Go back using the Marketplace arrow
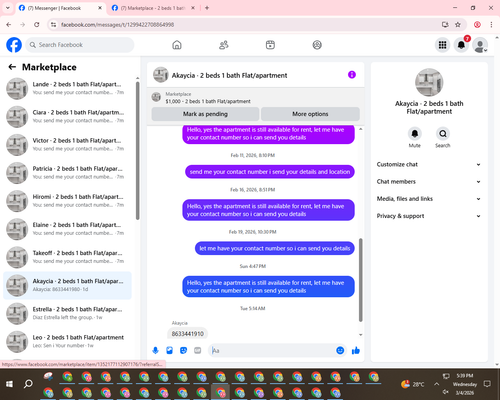 coord(12,67)
